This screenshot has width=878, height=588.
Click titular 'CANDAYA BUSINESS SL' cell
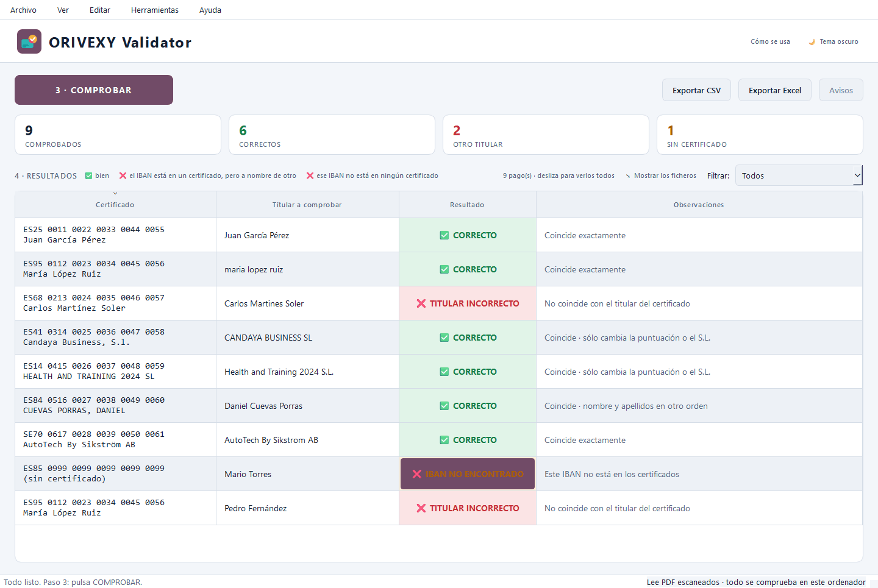click(x=307, y=338)
